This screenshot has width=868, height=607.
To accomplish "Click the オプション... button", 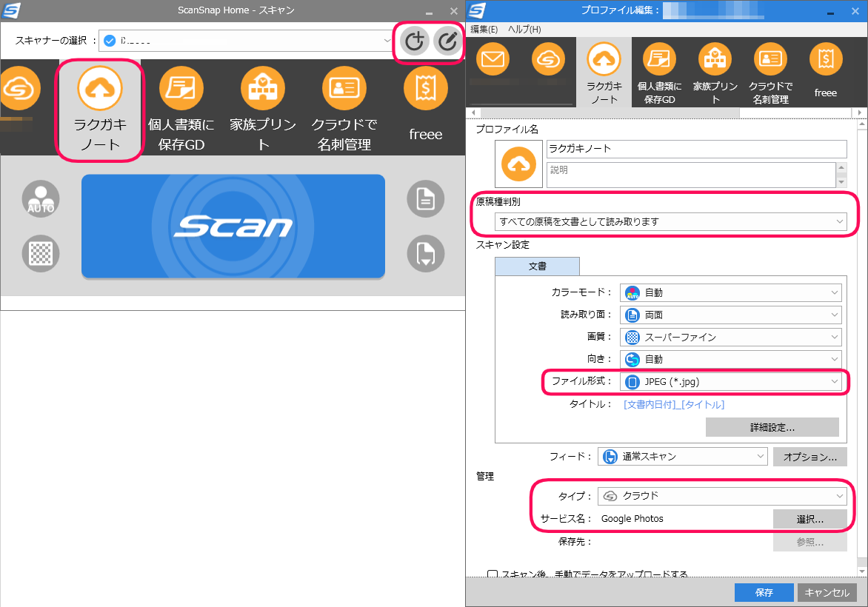I will (810, 457).
